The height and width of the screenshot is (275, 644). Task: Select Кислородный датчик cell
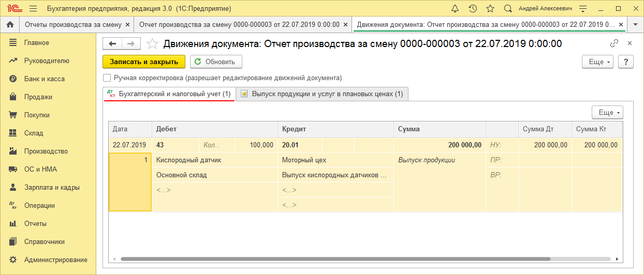214,160
